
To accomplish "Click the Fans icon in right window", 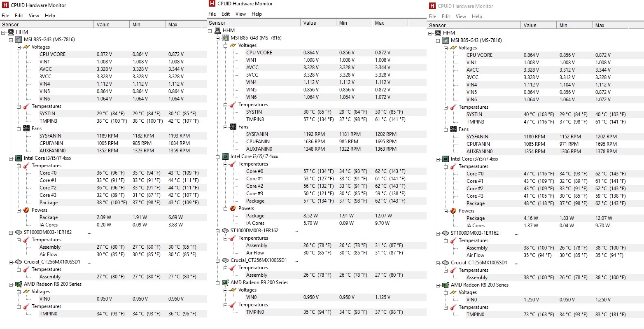I will [453, 129].
